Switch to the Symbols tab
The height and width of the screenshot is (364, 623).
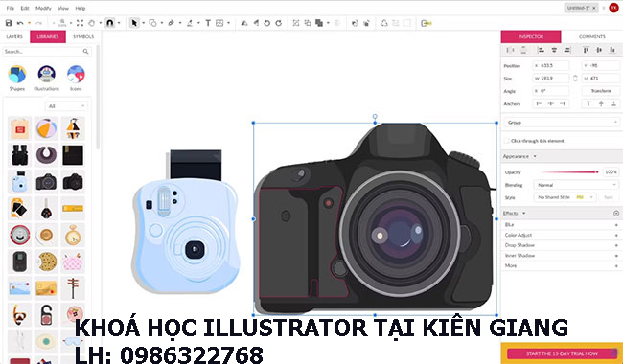click(x=83, y=36)
